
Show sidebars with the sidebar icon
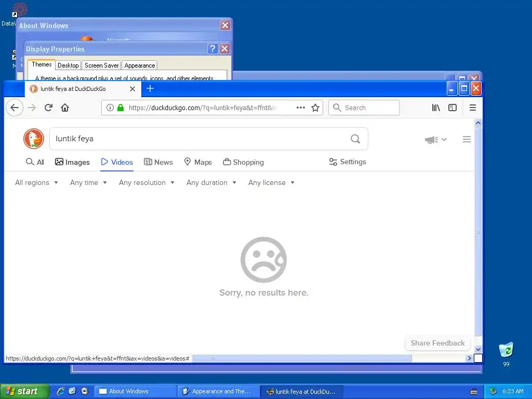coord(453,108)
